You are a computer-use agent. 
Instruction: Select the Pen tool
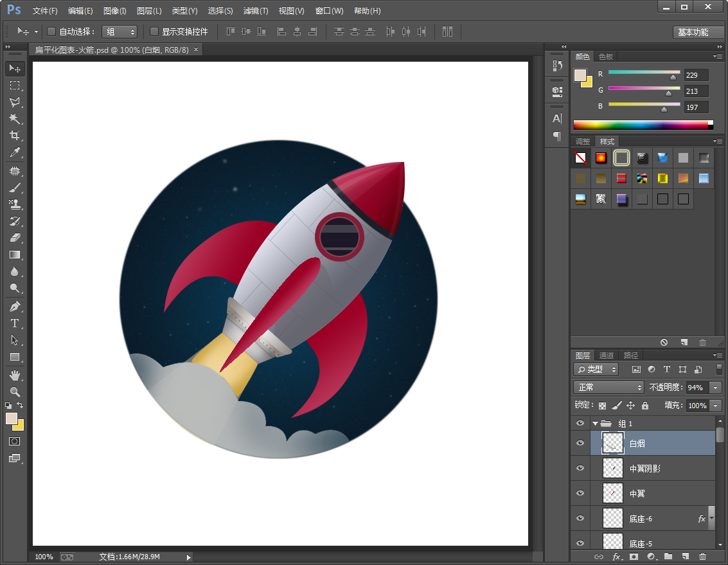(x=15, y=306)
